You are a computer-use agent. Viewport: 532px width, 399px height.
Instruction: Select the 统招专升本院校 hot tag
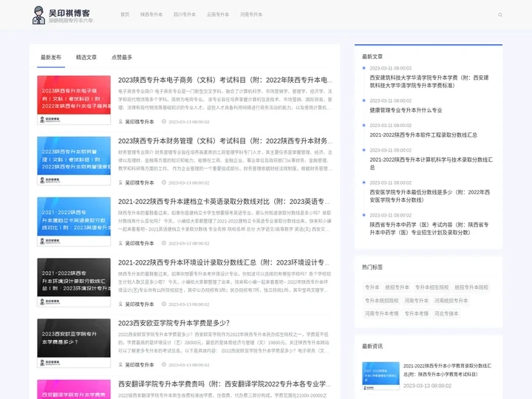(471, 287)
